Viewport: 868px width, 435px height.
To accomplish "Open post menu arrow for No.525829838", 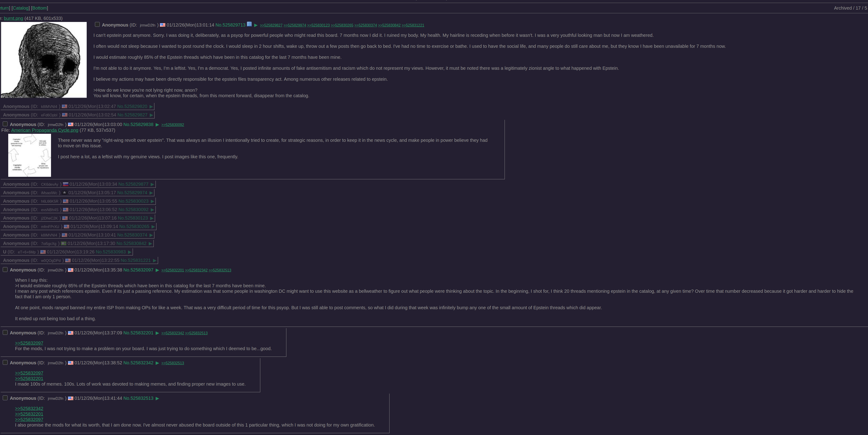I will [x=157, y=125].
